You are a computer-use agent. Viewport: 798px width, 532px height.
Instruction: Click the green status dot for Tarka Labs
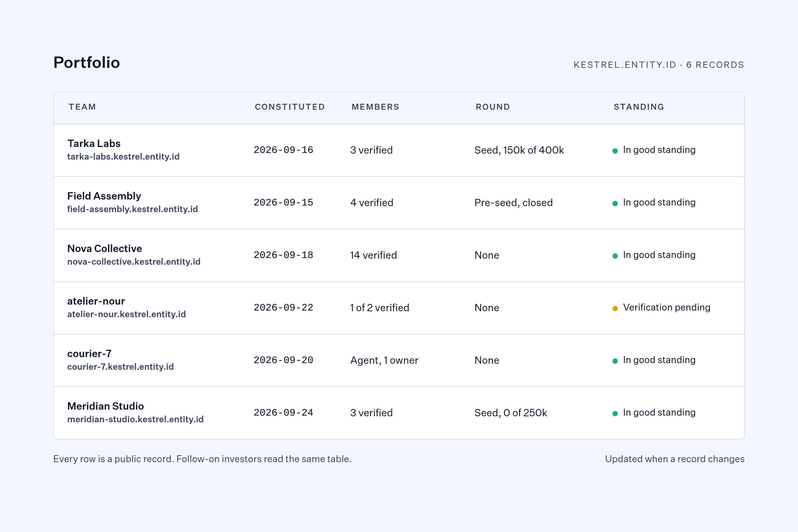point(615,151)
